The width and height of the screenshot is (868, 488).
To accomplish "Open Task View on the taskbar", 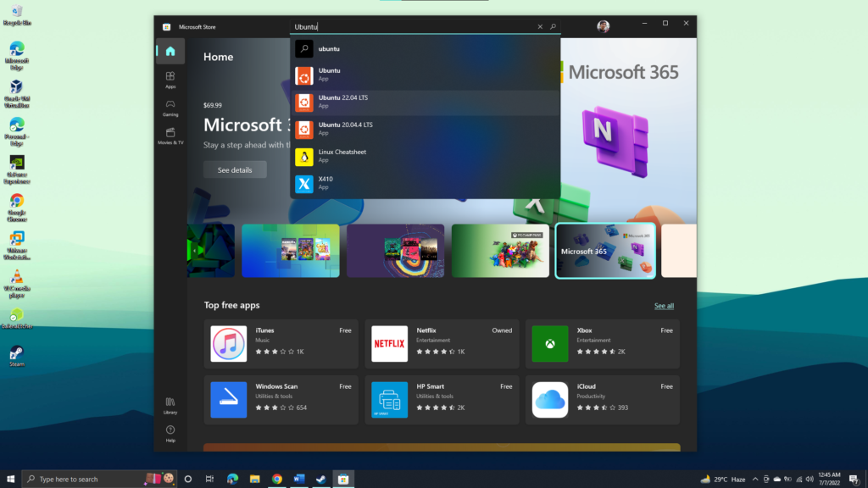I will pos(209,480).
